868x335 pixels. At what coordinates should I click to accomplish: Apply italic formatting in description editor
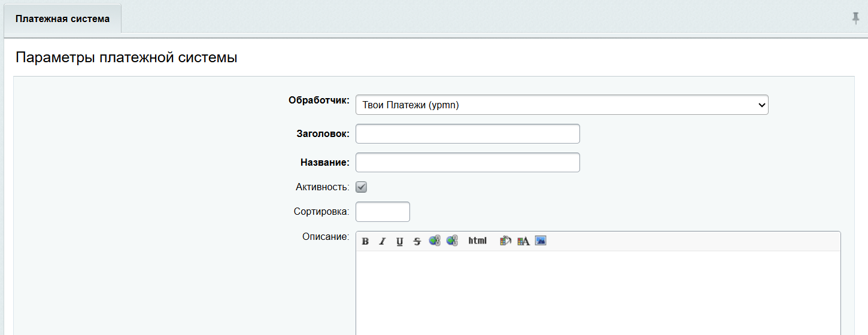click(383, 241)
